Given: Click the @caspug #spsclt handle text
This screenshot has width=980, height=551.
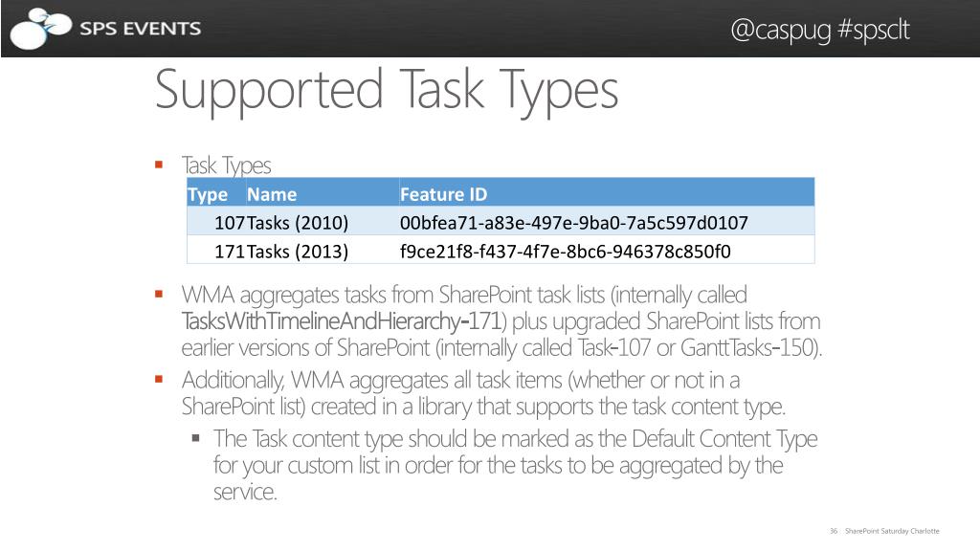Looking at the screenshot, I should pos(820,30).
